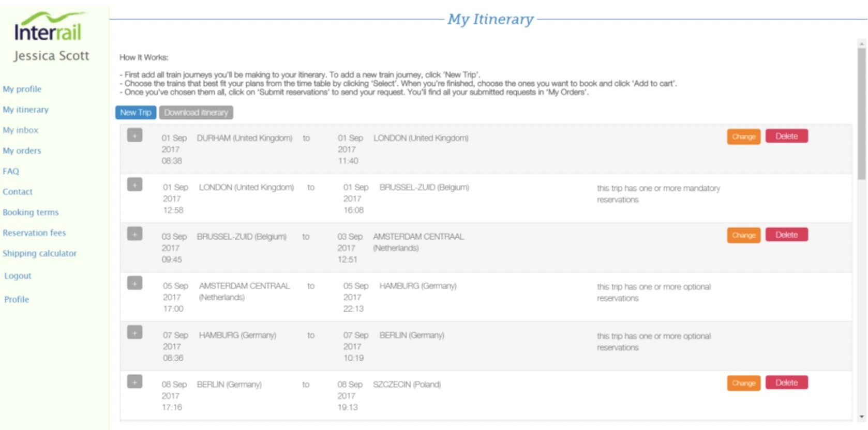Delete the Durham to London trip
The image size is (868, 430).
coord(786,136)
